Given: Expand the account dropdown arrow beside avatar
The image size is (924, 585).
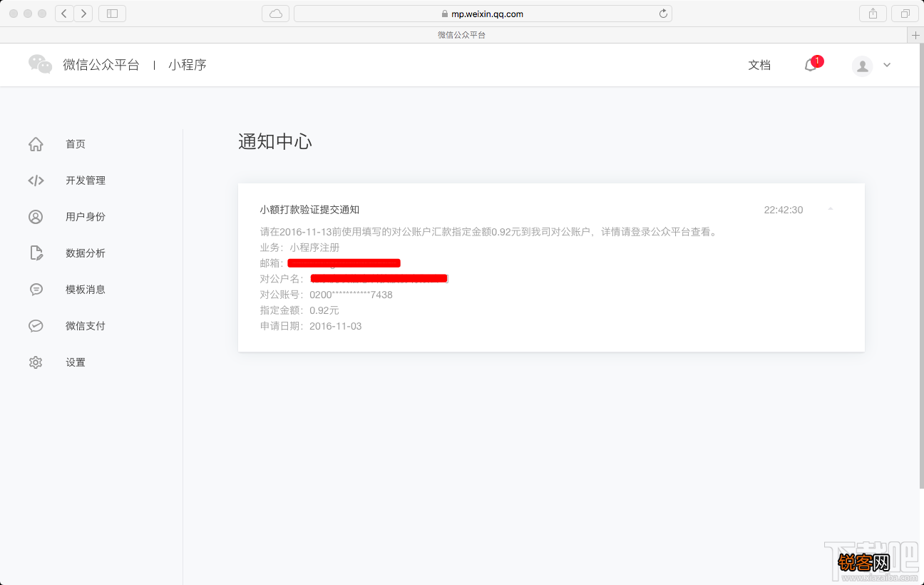Looking at the screenshot, I should (887, 65).
